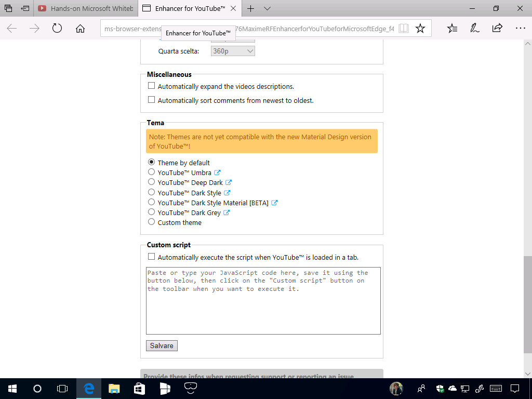Go to the home page
The image size is (532, 399).
80,29
